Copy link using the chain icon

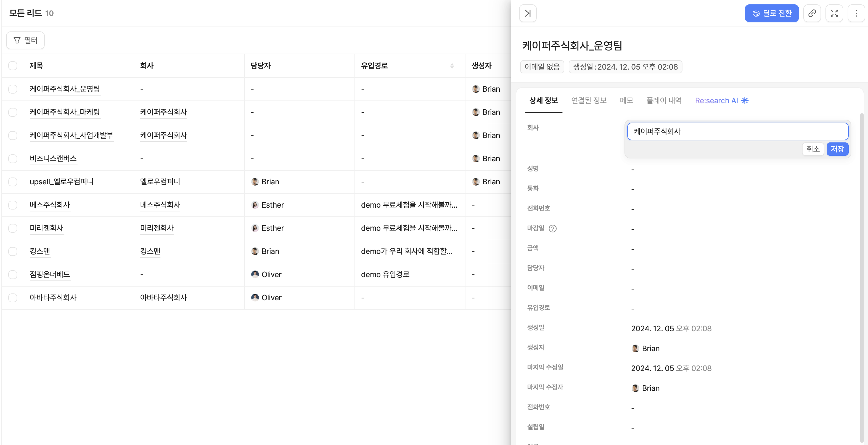(x=812, y=13)
